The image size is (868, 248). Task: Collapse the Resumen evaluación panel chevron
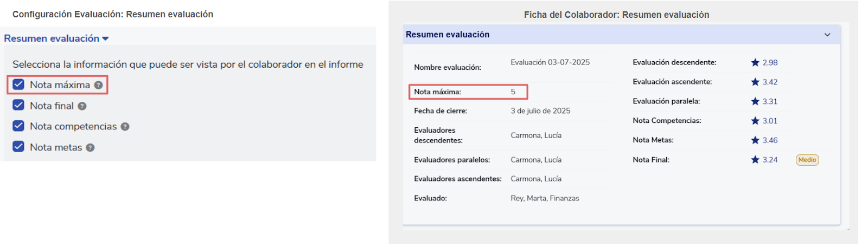pyautogui.click(x=827, y=35)
